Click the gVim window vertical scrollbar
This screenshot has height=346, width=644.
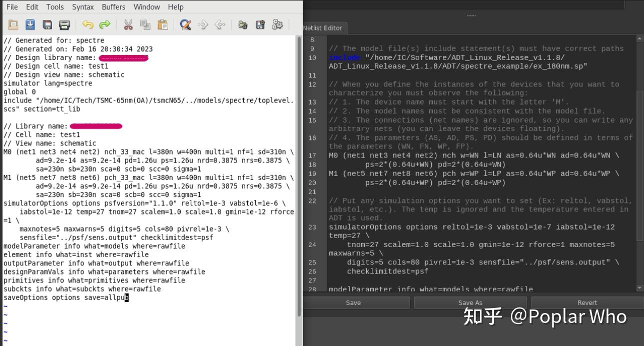300,175
